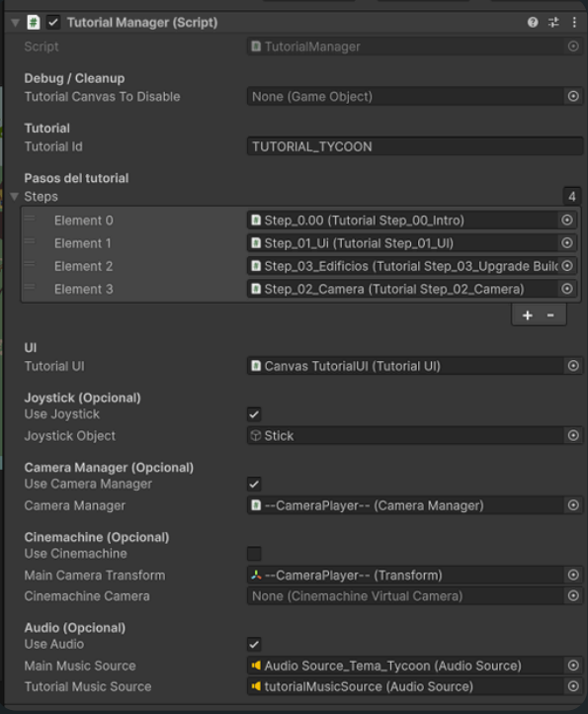Open object picker for Script field
The height and width of the screenshot is (714, 588).
point(573,46)
